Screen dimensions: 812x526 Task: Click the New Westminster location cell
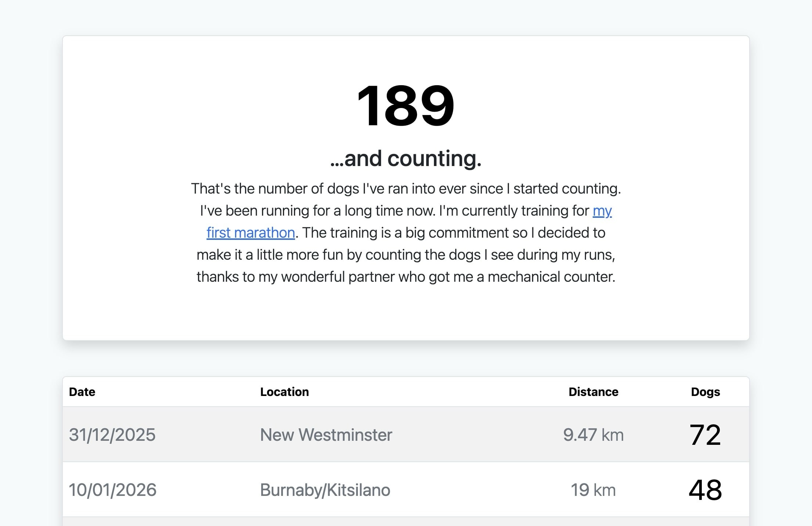click(x=326, y=434)
